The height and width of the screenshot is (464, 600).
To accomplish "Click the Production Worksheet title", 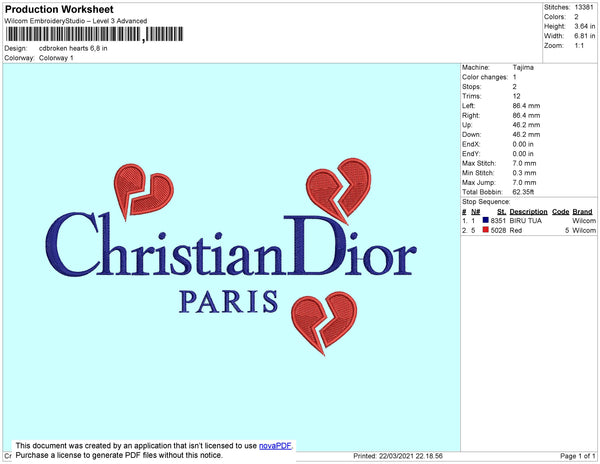I will (59, 9).
